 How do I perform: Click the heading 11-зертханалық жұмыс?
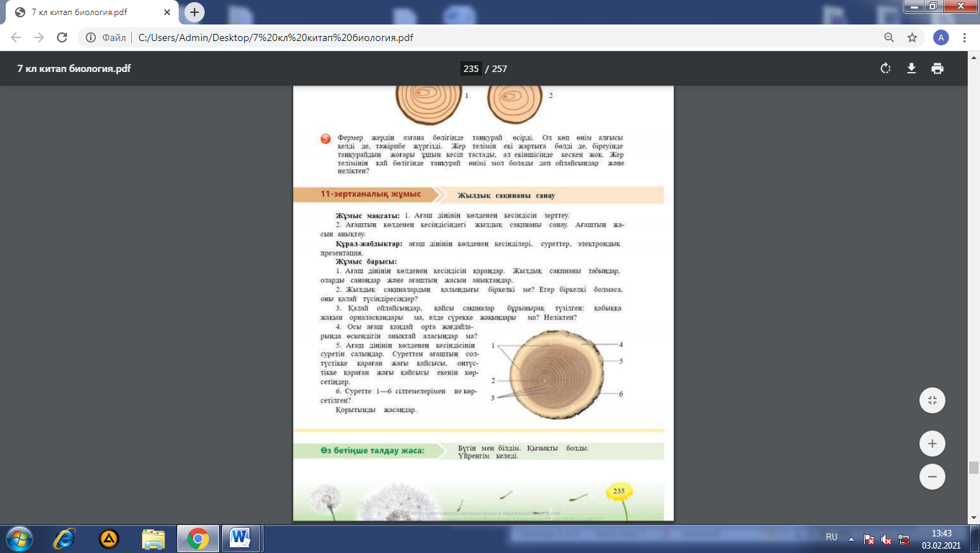point(370,194)
